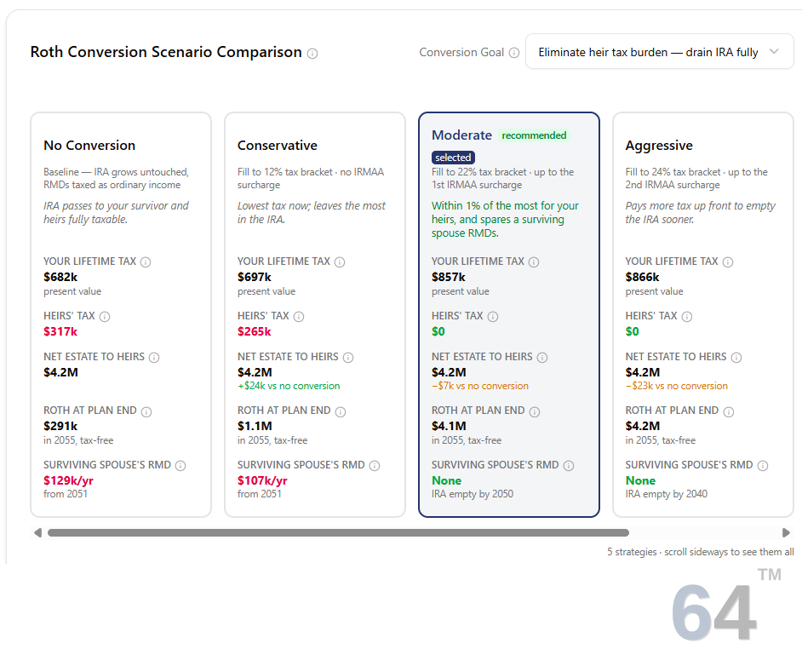Click Surviving Spouse's RMD info in Moderate card
Image resolution: width=802 pixels, height=672 pixels.
tap(568, 466)
